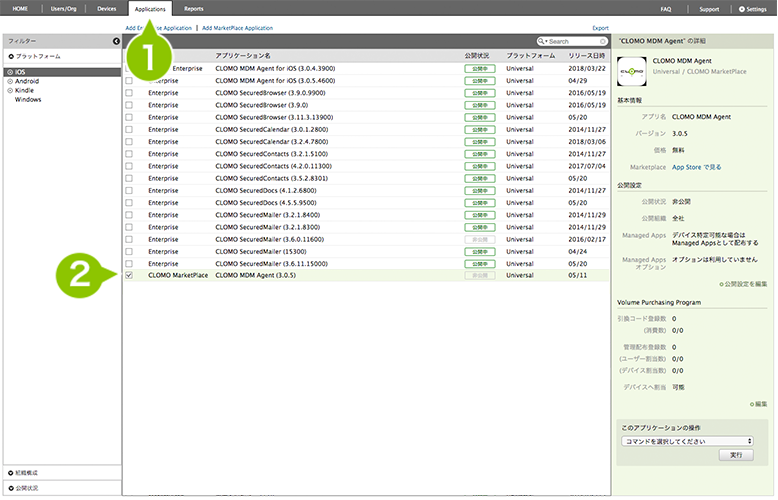Click Add MarketPlace Application link
The width and height of the screenshot is (778, 500).
pos(238,28)
